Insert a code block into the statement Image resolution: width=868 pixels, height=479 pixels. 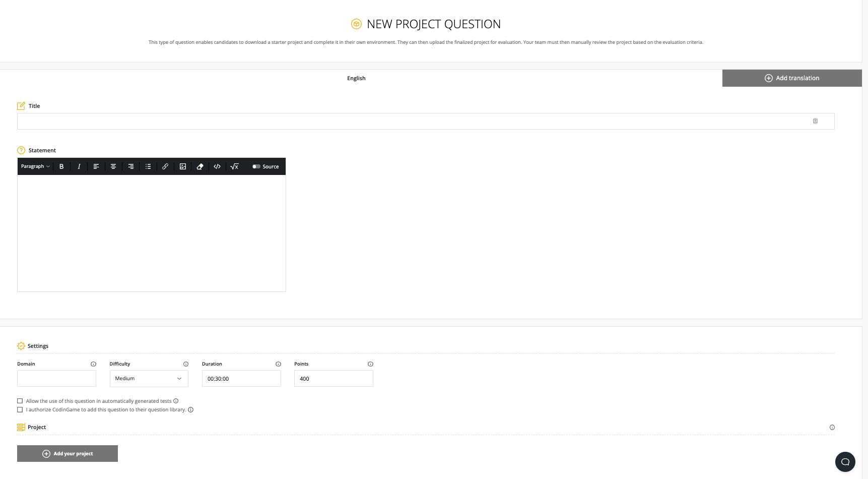click(x=217, y=166)
